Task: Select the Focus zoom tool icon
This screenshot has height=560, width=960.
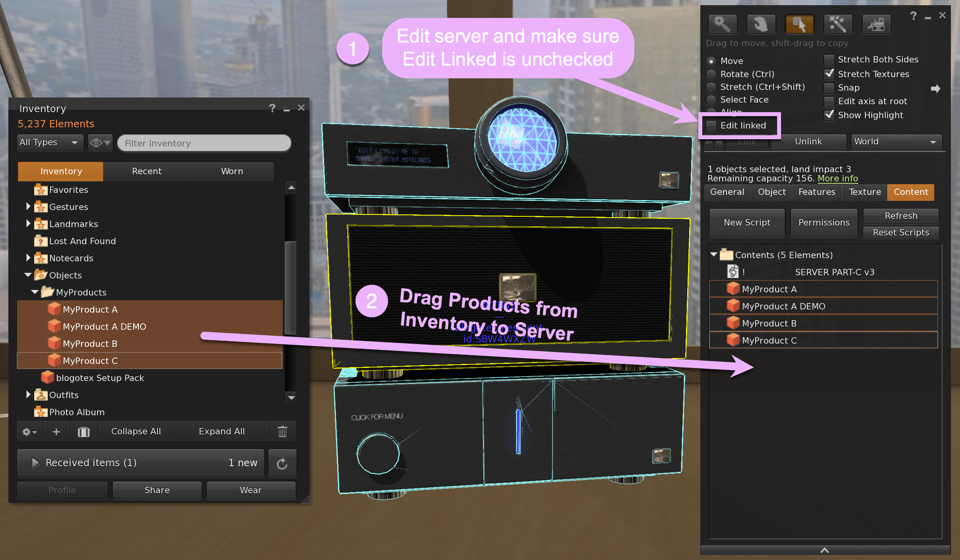Action: [722, 25]
